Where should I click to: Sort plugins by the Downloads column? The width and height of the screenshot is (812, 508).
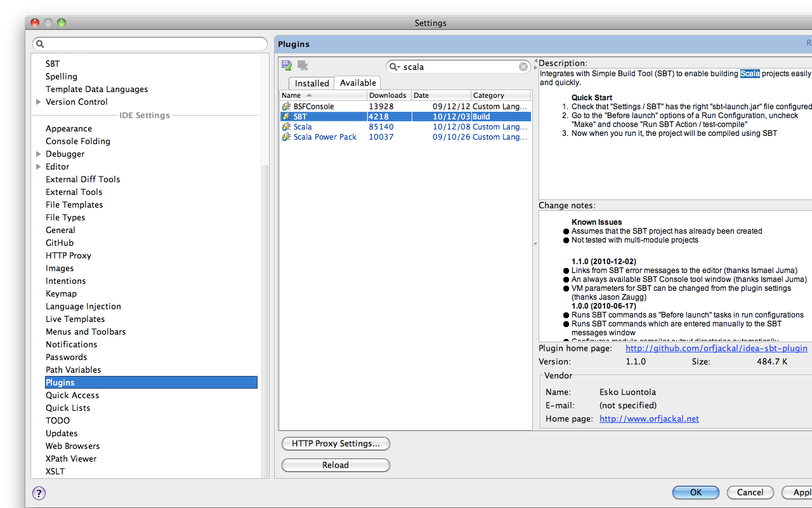[389, 95]
